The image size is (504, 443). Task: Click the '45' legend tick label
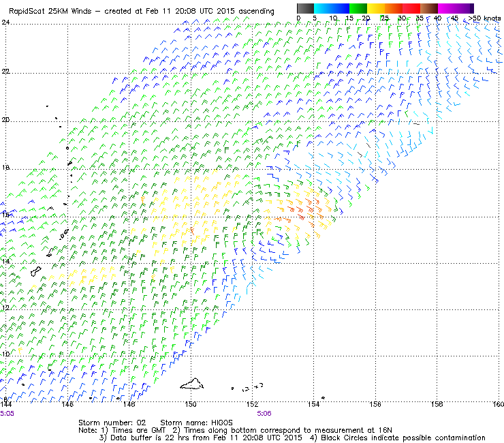click(454, 18)
